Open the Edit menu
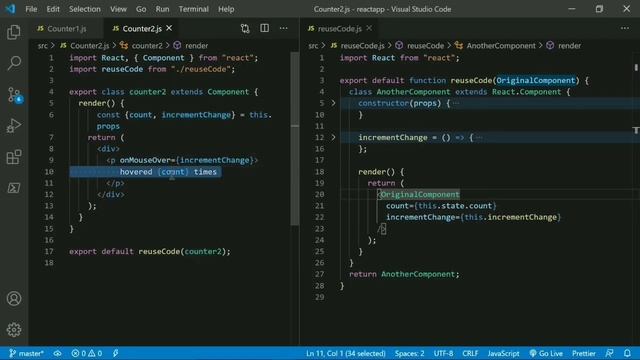The width and height of the screenshot is (640, 360). (x=53, y=9)
